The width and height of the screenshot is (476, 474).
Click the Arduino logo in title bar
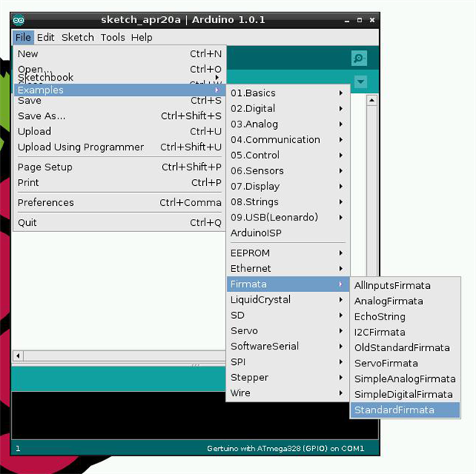(x=18, y=20)
